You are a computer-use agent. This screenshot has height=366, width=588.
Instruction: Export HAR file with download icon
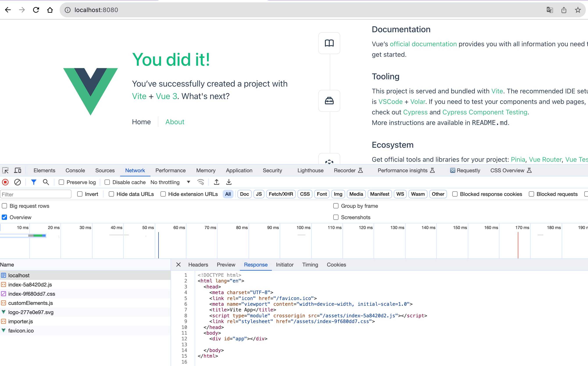229,182
